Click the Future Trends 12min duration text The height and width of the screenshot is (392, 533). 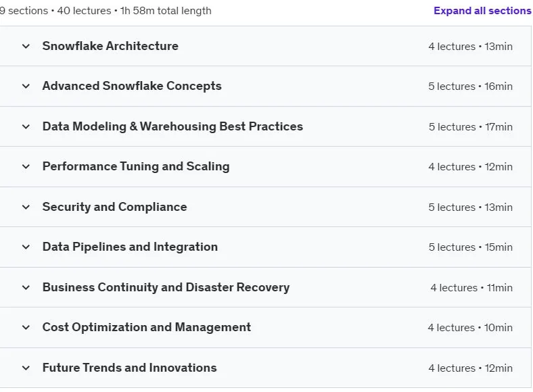(499, 368)
